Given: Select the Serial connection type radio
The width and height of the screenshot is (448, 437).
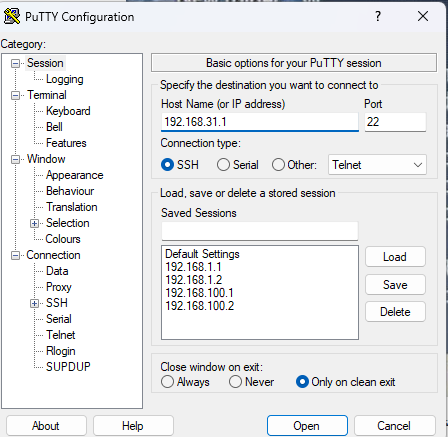Looking at the screenshot, I should tap(223, 165).
